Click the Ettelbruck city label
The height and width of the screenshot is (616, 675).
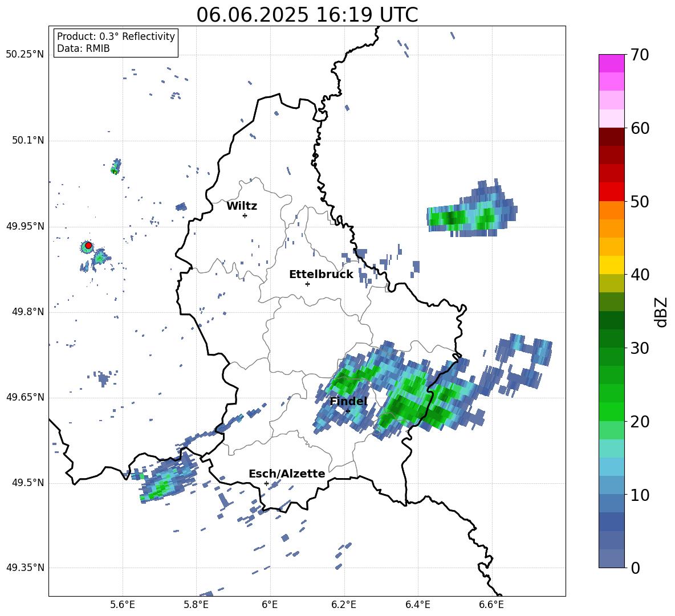(x=321, y=275)
